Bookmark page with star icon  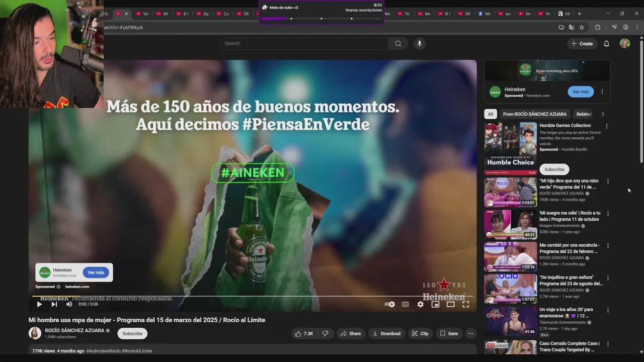click(582, 27)
